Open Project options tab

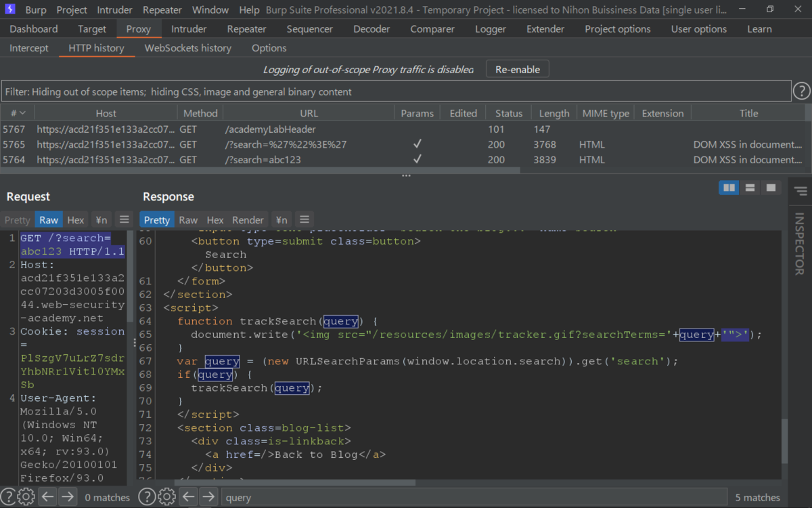click(618, 29)
